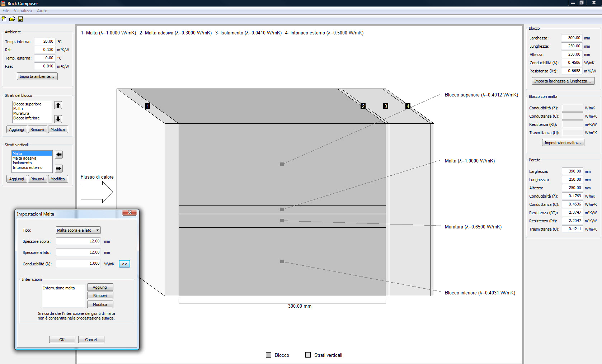The height and width of the screenshot is (364, 602).
Task: Click the Rsi value field
Action: pos(44,50)
